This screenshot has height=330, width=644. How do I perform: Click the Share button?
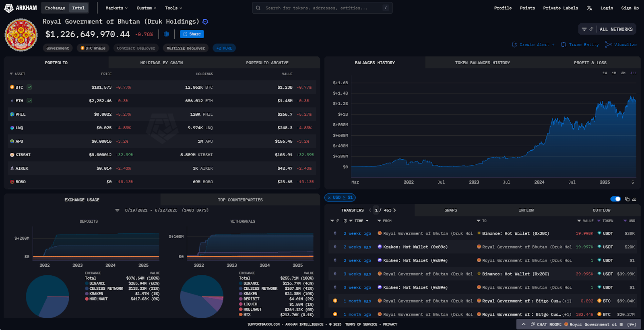tap(192, 34)
